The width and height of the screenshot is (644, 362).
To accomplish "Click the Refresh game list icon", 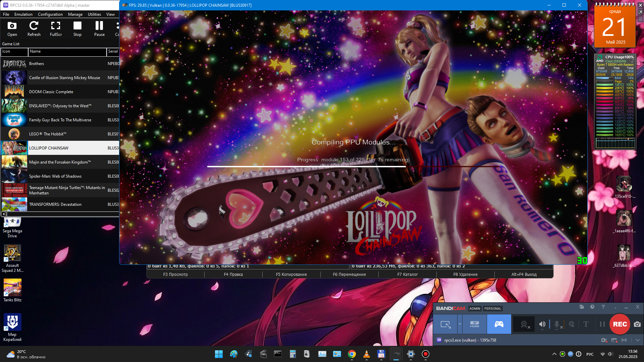I will [x=34, y=29].
